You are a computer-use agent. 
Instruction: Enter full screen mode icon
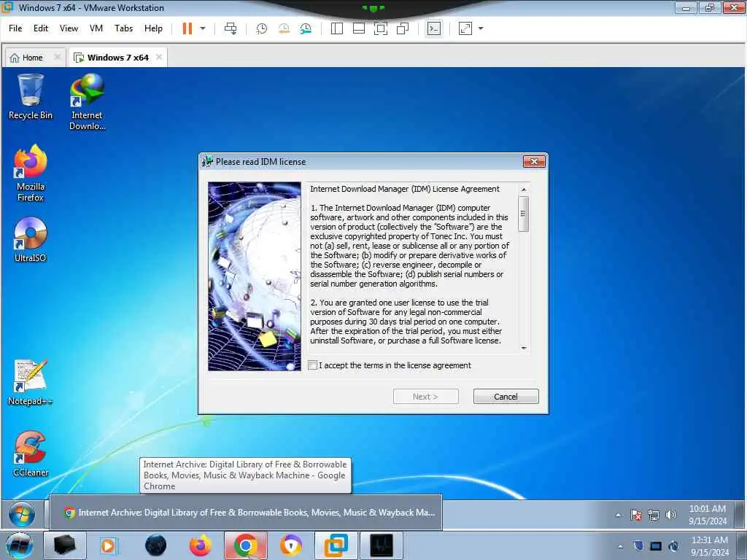click(381, 28)
